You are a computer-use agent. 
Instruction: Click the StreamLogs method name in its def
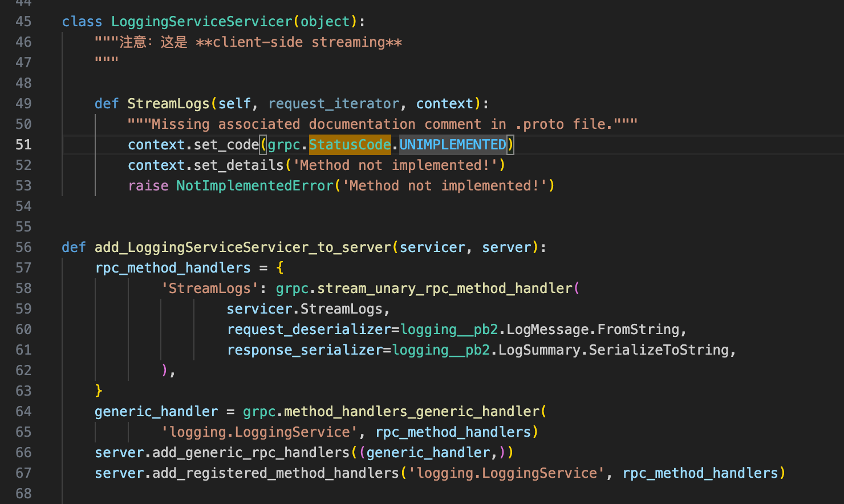tap(168, 104)
